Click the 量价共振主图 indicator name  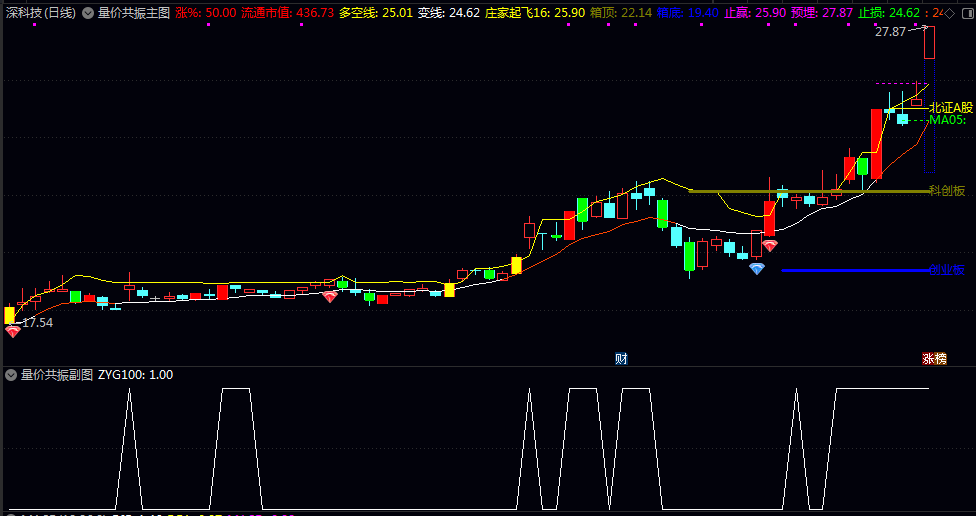point(134,13)
